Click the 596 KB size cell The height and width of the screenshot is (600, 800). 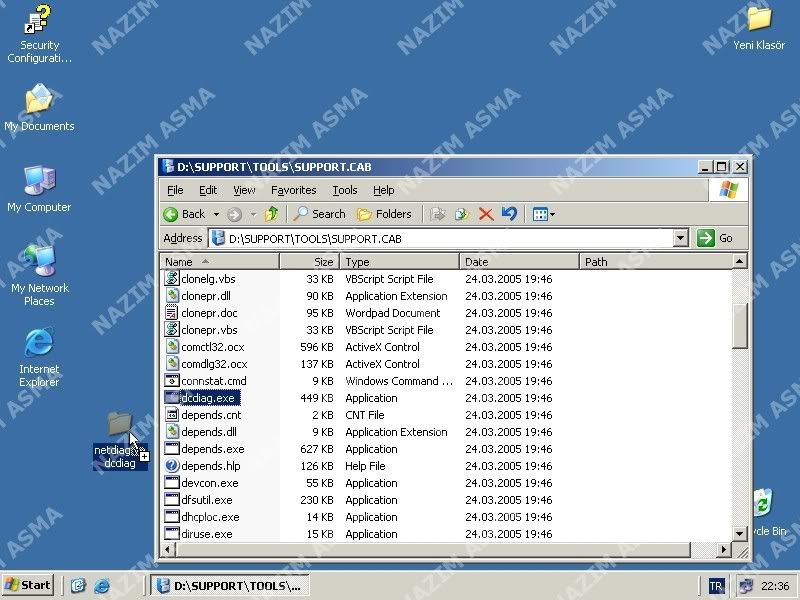[316, 347]
